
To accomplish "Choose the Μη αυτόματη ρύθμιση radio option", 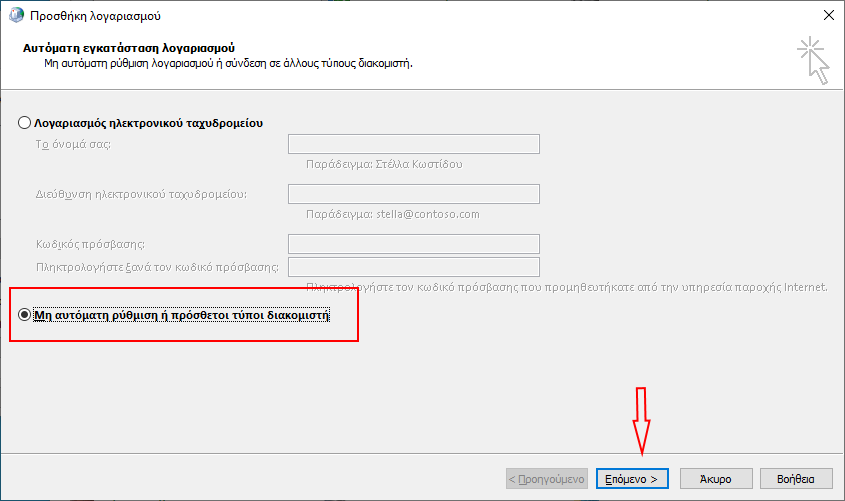I will click(25, 315).
